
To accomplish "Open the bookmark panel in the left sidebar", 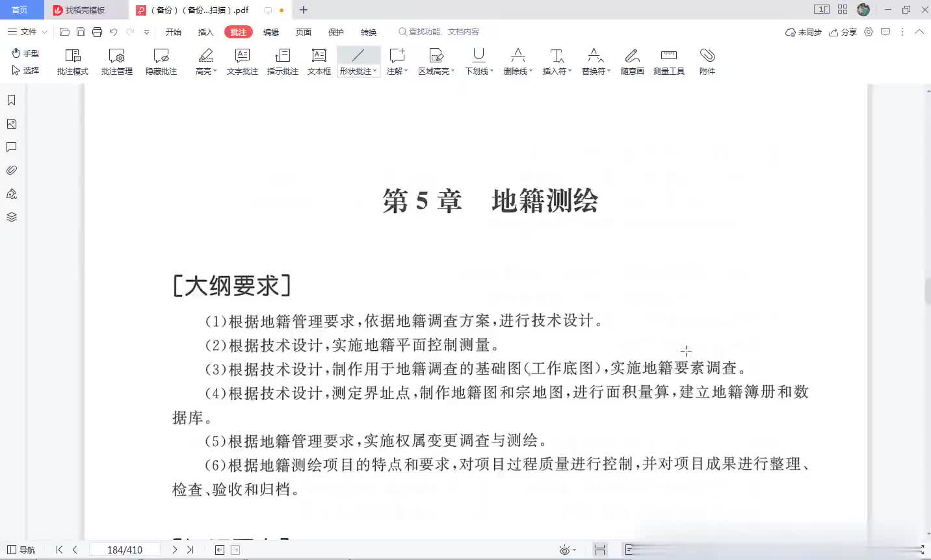I will click(x=11, y=100).
